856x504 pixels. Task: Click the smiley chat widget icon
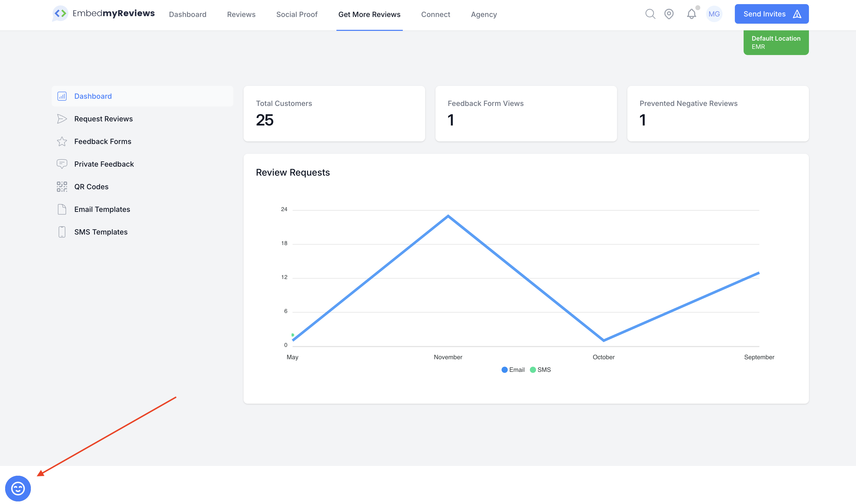click(x=18, y=488)
